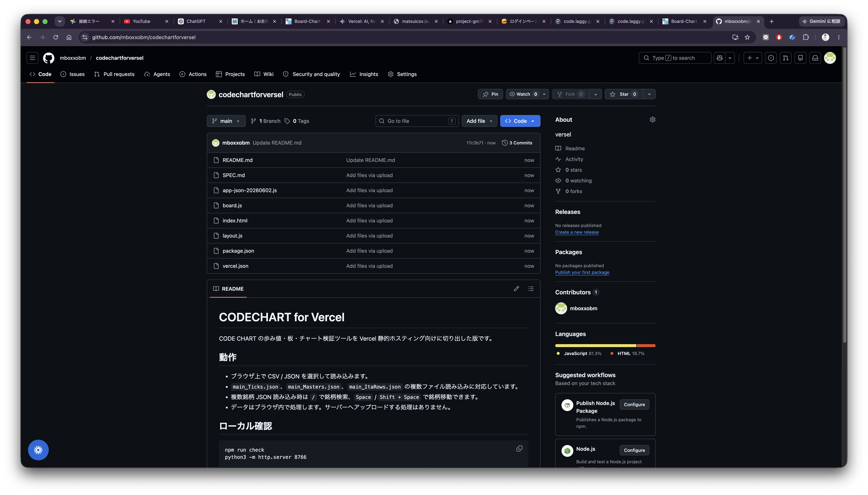Open the repository Settings tab
This screenshot has width=868, height=495.
click(x=402, y=74)
